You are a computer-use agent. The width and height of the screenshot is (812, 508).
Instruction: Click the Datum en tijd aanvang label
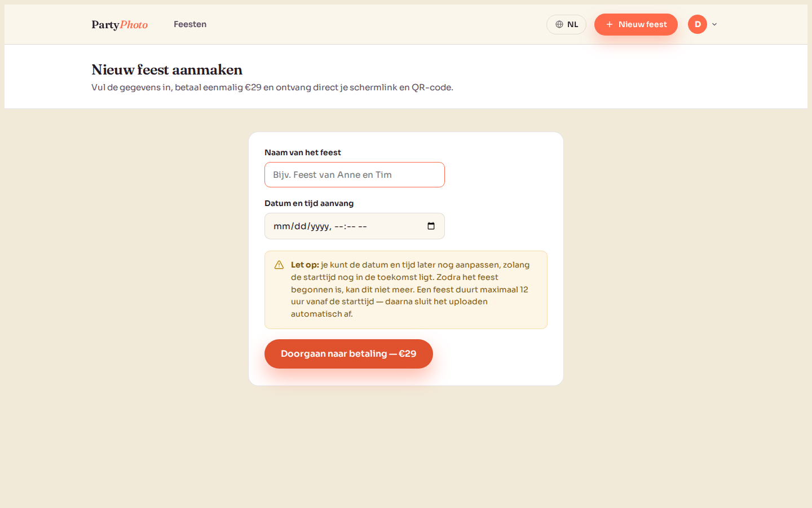click(309, 203)
